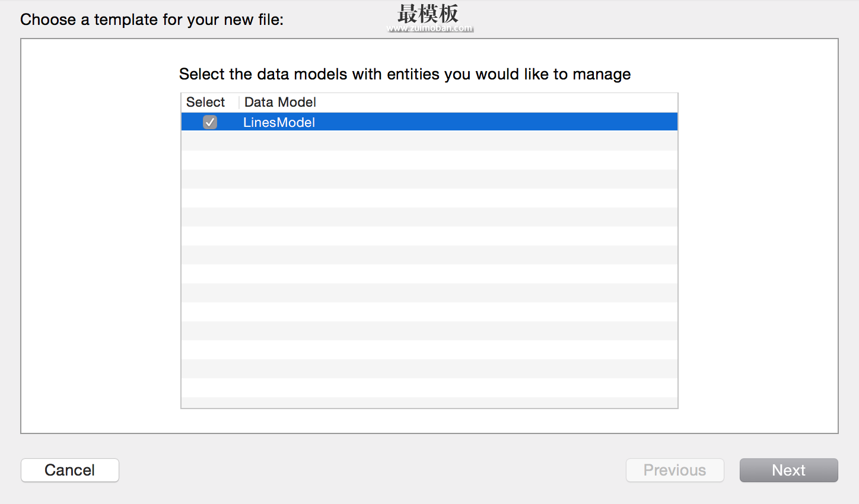Viewport: 859px width, 504px height.
Task: Click divider between Select and Data Model headers
Action: pyautogui.click(x=239, y=102)
